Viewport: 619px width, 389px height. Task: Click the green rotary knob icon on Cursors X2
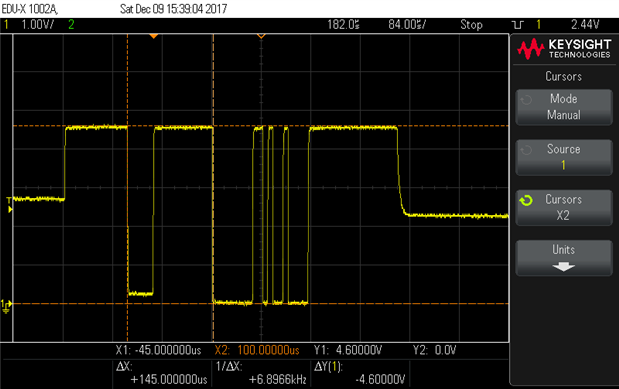[526, 201]
